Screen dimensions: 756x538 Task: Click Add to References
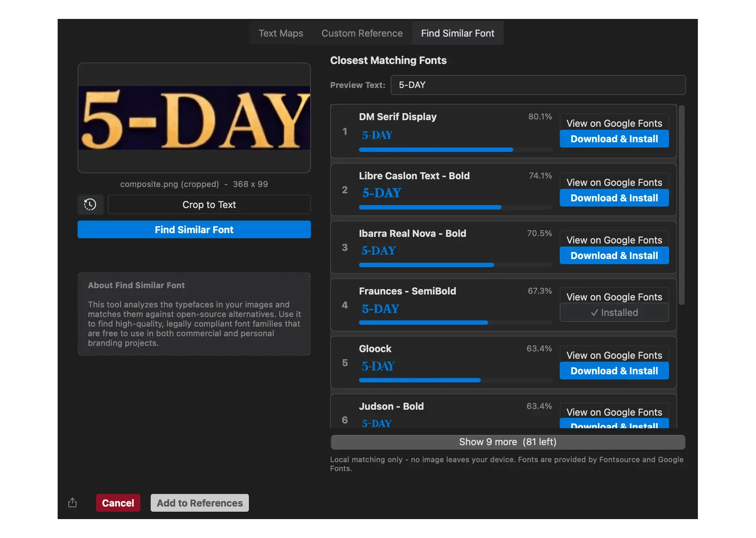pyautogui.click(x=200, y=503)
